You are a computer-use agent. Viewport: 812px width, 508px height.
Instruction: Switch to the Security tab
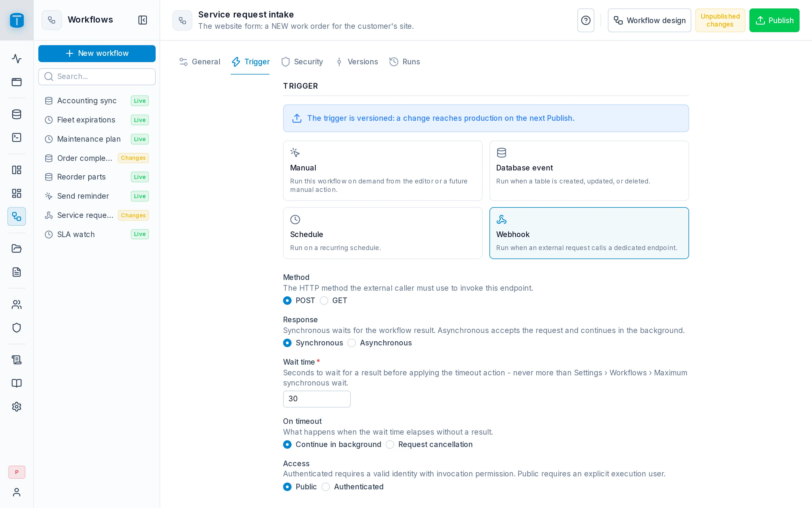302,62
